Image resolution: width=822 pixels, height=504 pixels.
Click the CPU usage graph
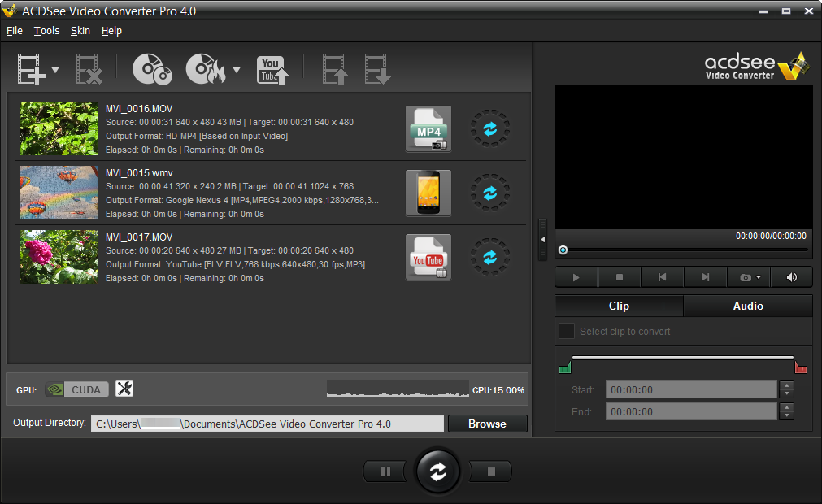pos(398,389)
